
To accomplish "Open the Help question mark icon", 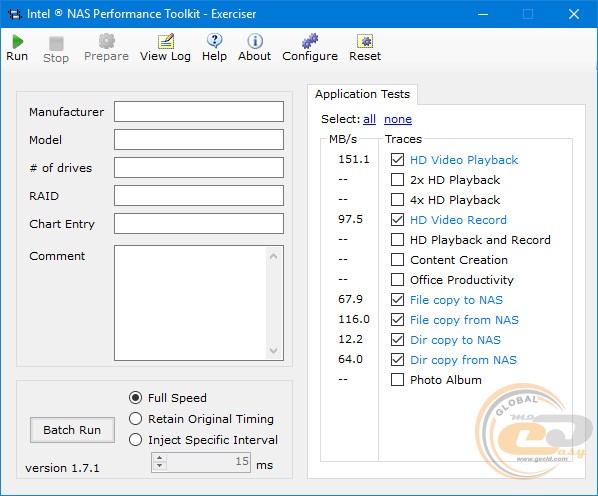I will click(215, 41).
